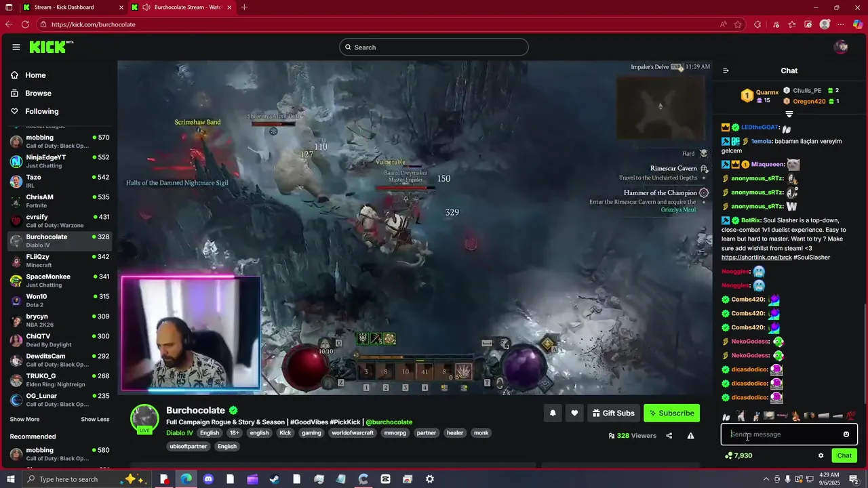This screenshot has width=868, height=488.
Task: Select SpaceMonkee channel in sidebar
Action: tap(58, 281)
